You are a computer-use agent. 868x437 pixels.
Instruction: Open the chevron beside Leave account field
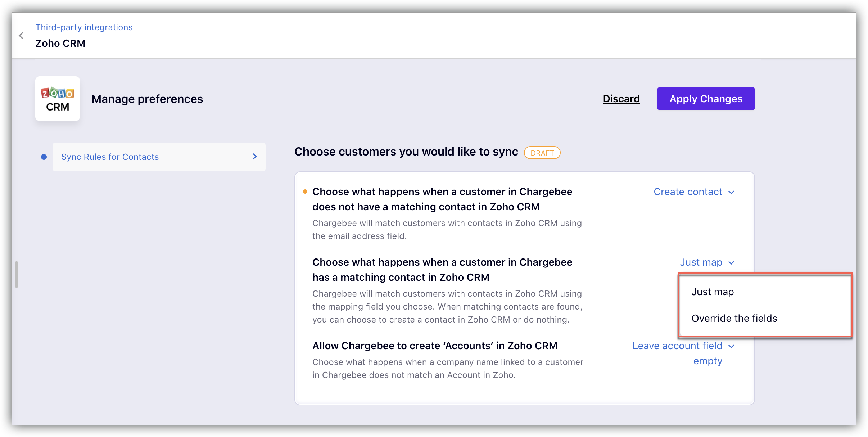731,346
